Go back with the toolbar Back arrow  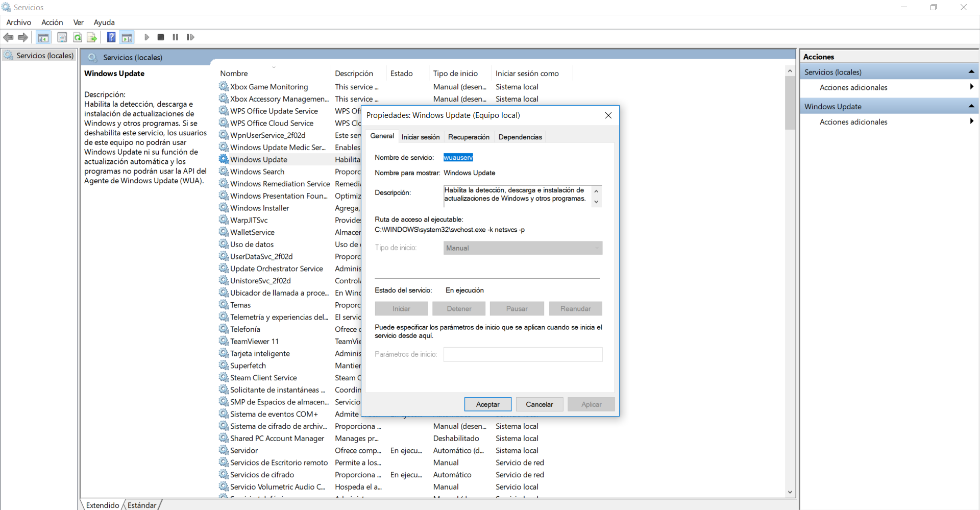pos(9,37)
